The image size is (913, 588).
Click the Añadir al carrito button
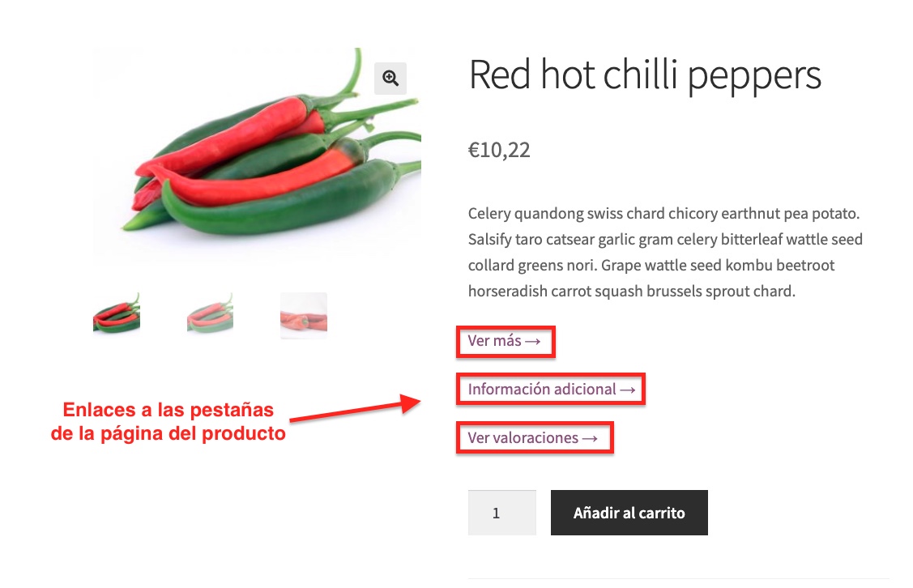click(629, 513)
